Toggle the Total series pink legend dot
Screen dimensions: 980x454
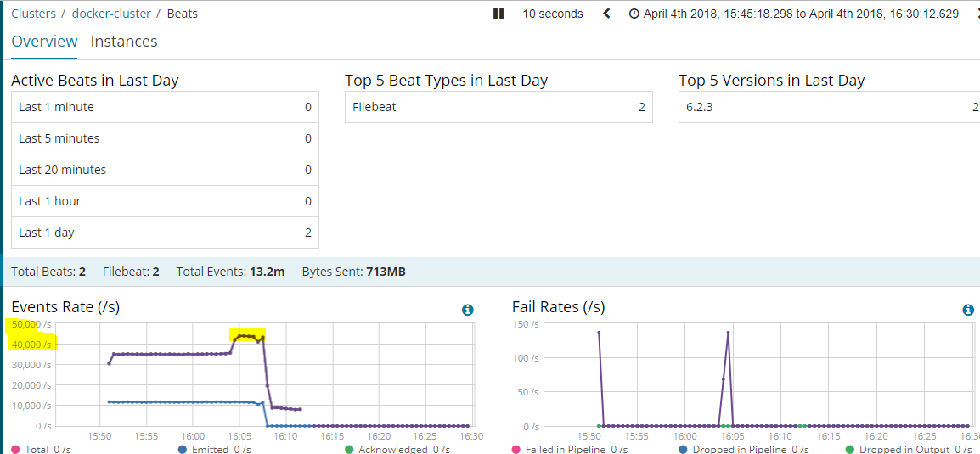16,450
